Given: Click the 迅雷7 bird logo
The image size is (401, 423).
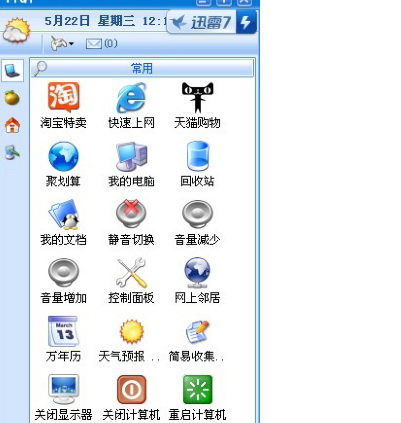Looking at the screenshot, I should click(178, 23).
